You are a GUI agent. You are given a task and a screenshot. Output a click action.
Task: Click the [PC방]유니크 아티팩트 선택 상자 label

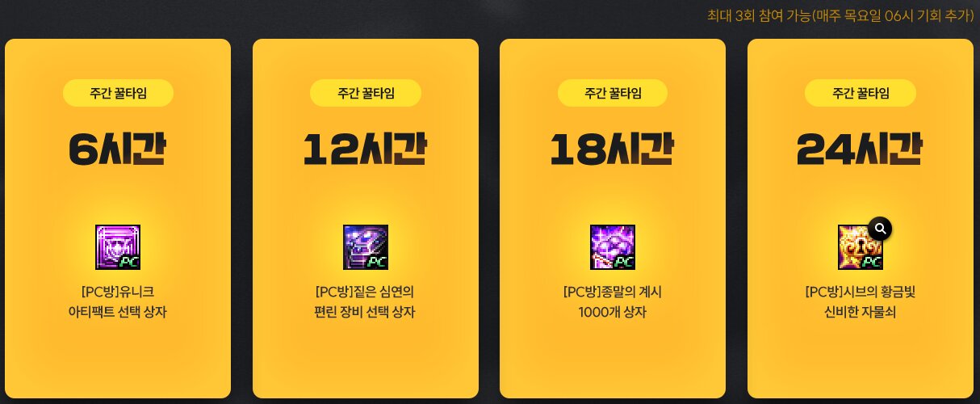[x=118, y=301]
